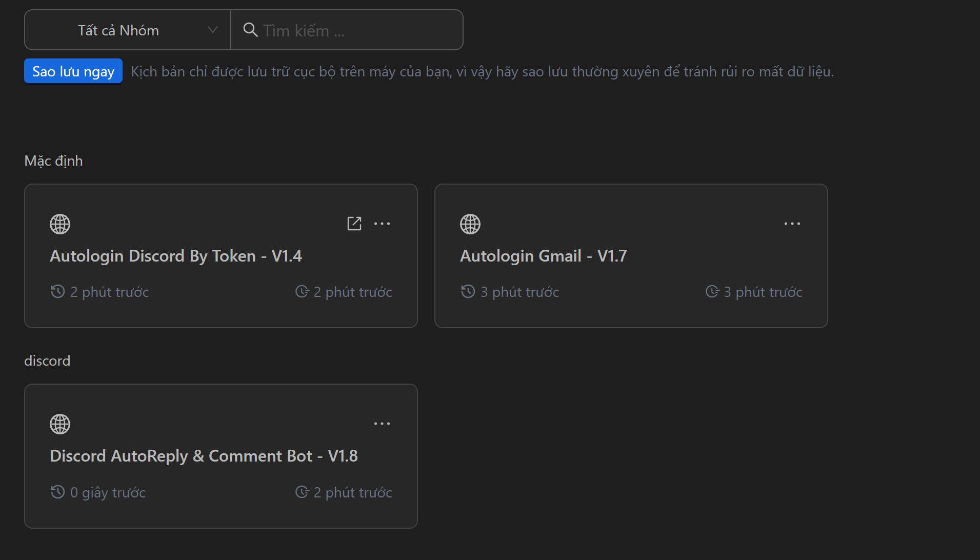This screenshot has height=560, width=980.
Task: Open more options for Autologin Discord By Token
Action: tap(382, 224)
